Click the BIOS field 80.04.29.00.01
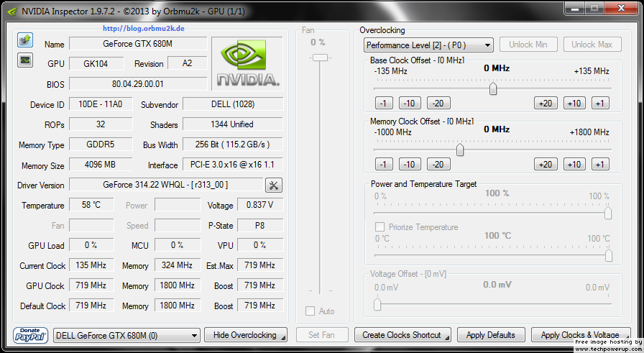 [x=138, y=84]
